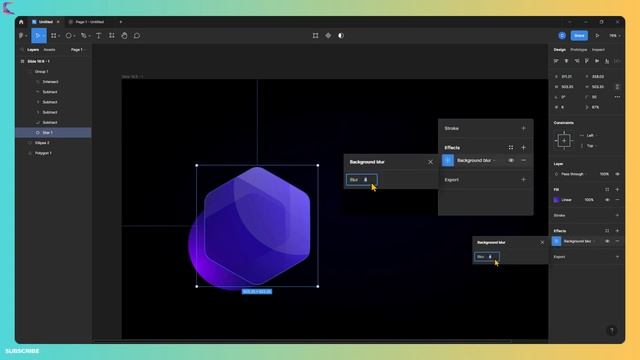Add a stroke using the right panel Stroke plus

pyautogui.click(x=617, y=216)
